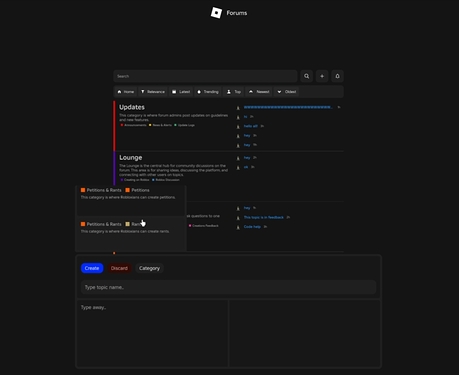This screenshot has height=375, width=459.
Task: Open the Lounge category heading
Action: 131,157
